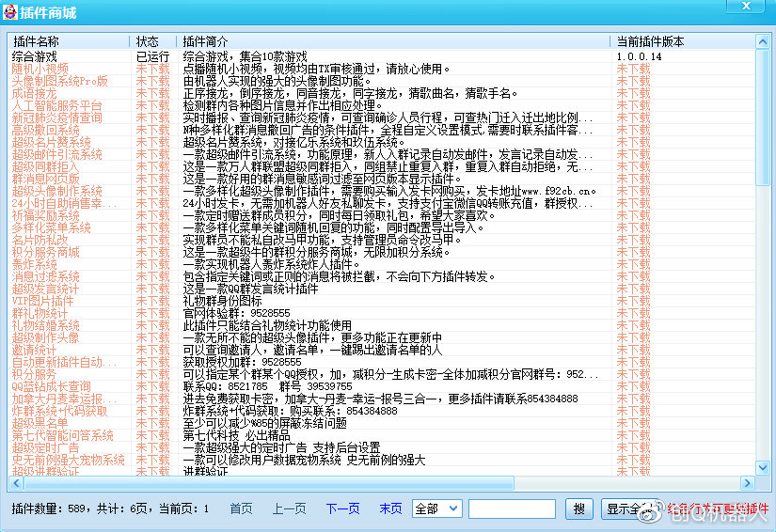Select the 群消息网页版 plugin

(x=45, y=179)
